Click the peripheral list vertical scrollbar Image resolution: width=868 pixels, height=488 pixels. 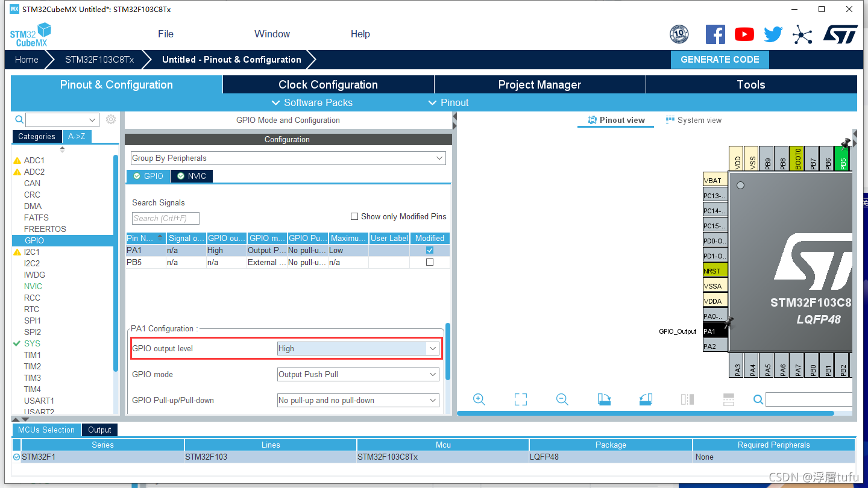[116, 263]
